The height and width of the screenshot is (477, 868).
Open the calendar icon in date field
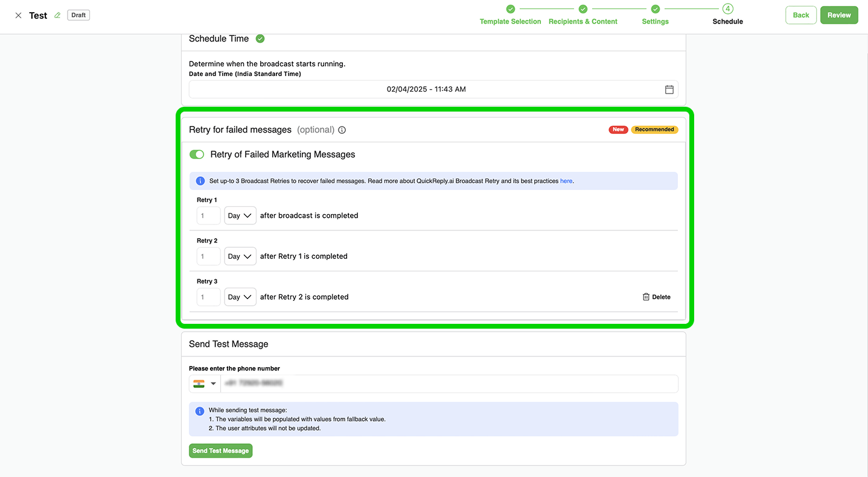pos(669,89)
